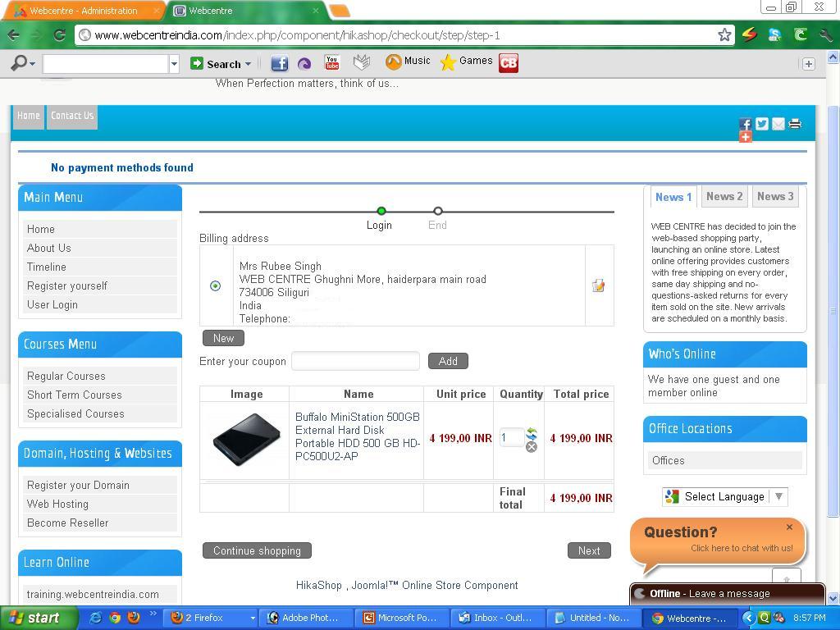Viewport: 840px width, 630px height.
Task: Switch to the News 2 tab
Action: click(x=724, y=197)
